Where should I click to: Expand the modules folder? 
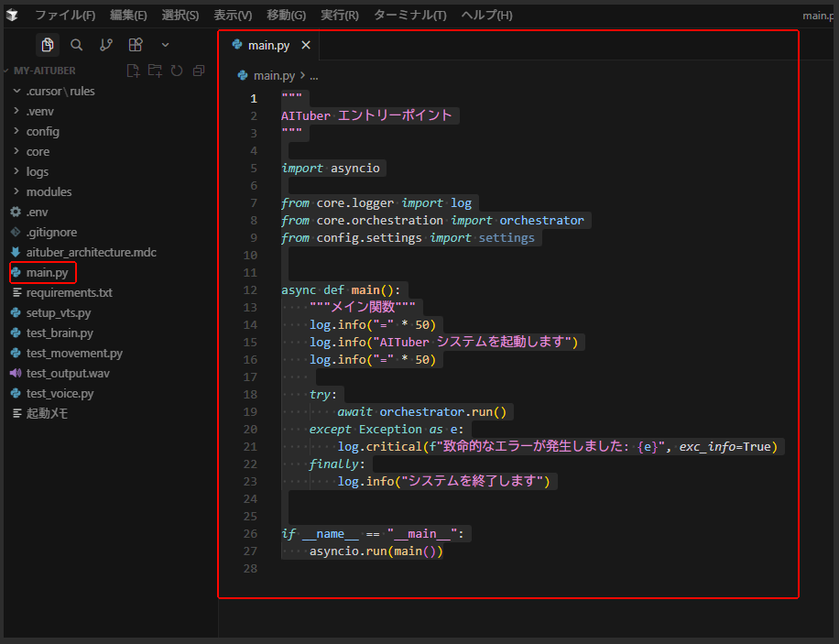point(48,191)
